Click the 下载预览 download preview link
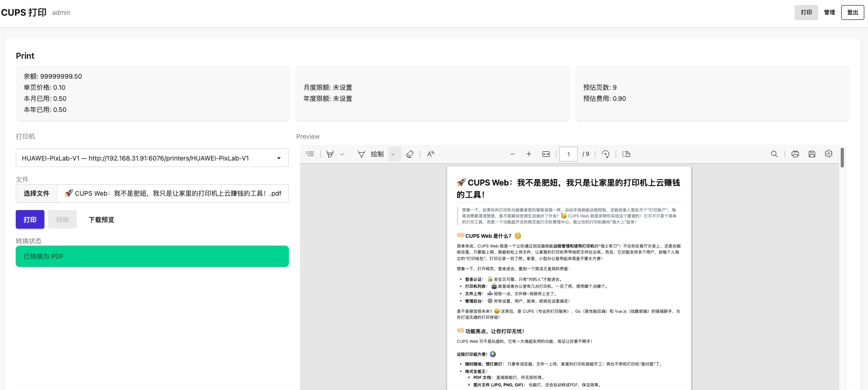 101,220
